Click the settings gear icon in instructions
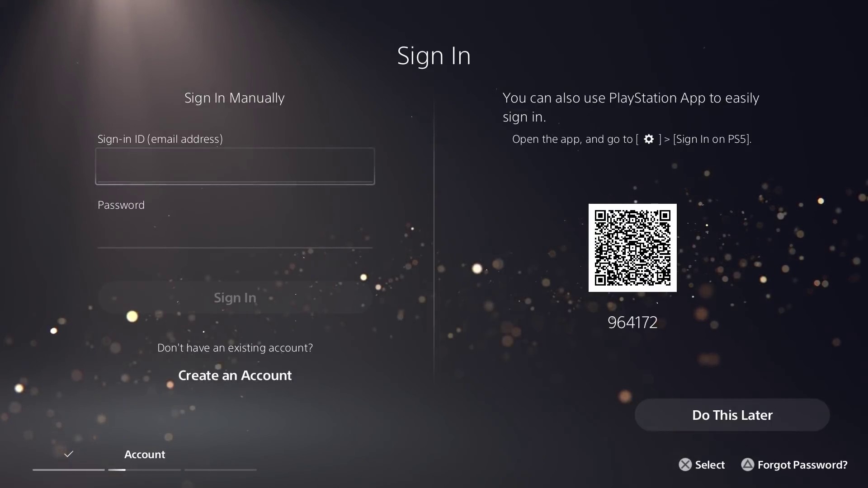This screenshot has height=488, width=868. point(649,139)
